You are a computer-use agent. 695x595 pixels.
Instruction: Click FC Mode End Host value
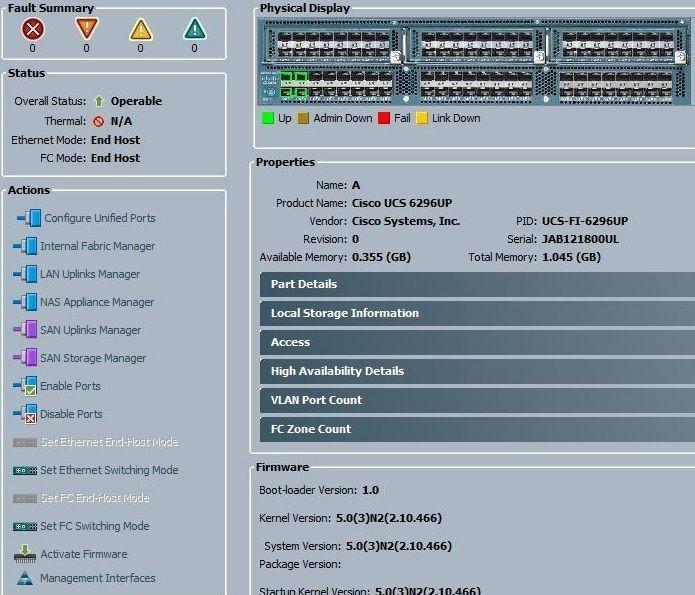(x=115, y=158)
